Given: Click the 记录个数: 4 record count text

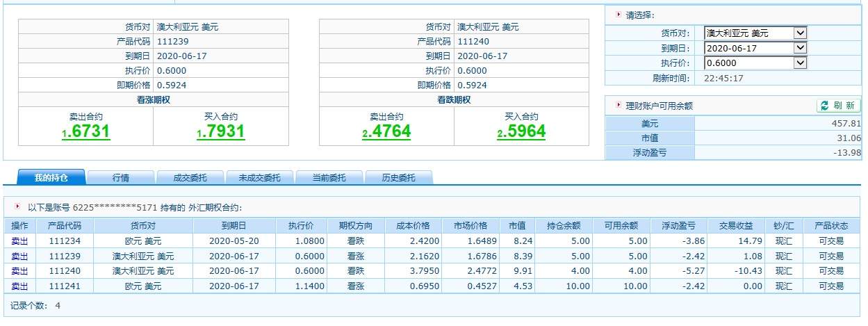Looking at the screenshot, I should pyautogui.click(x=36, y=305).
